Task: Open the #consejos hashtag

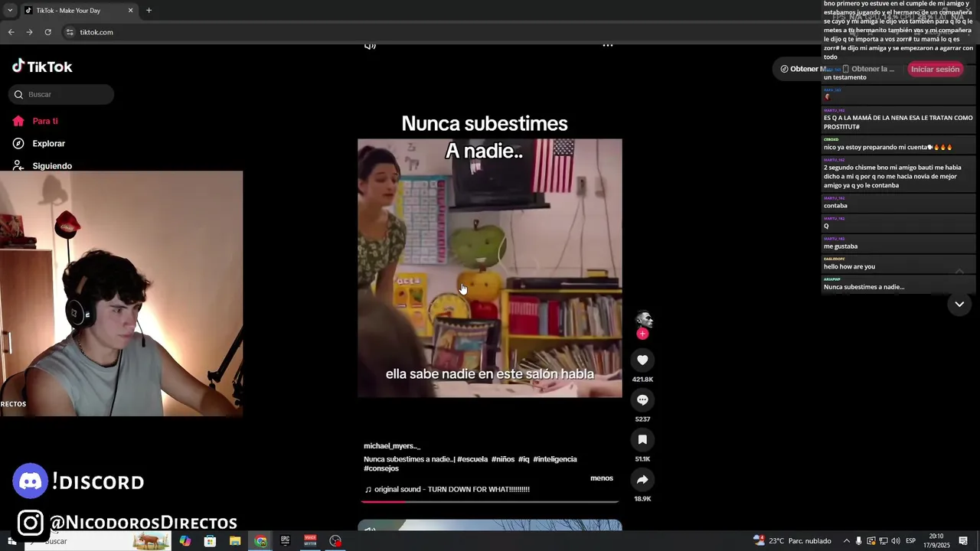Action: click(381, 468)
